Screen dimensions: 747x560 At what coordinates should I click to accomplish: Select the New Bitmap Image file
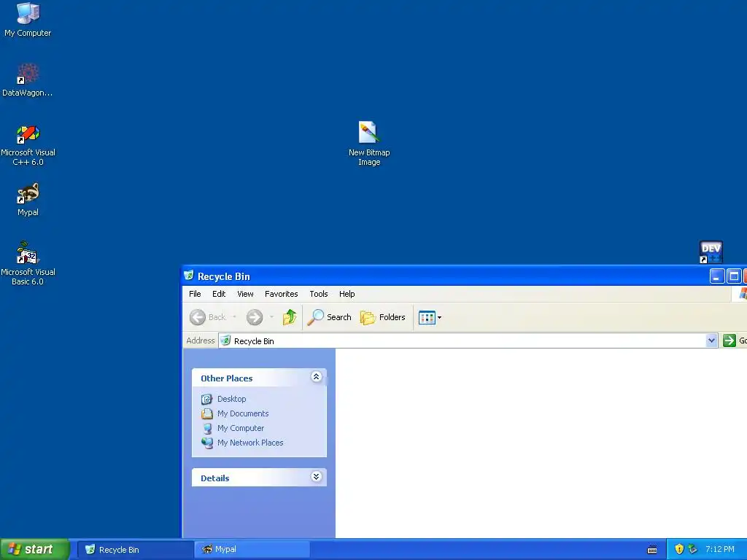pos(369,143)
